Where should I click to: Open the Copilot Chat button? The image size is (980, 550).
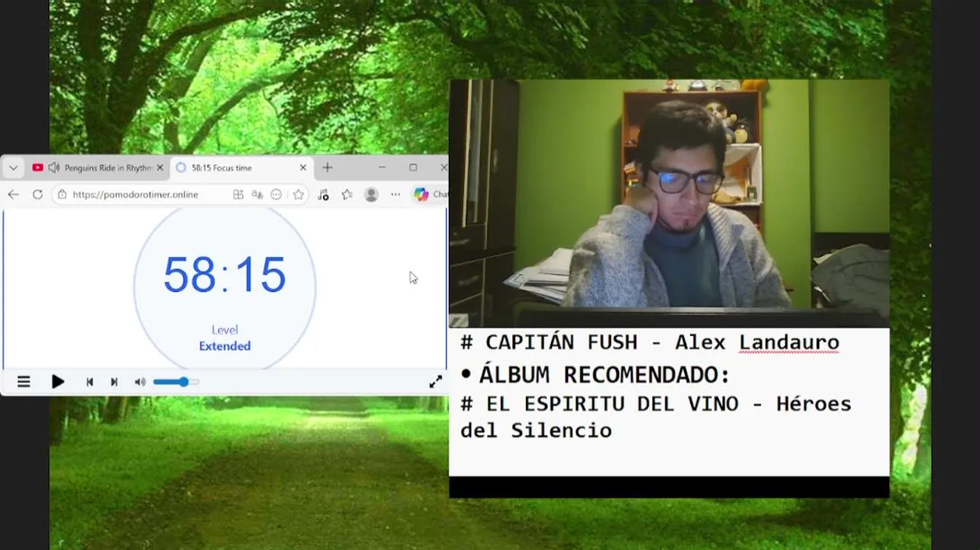(x=430, y=195)
